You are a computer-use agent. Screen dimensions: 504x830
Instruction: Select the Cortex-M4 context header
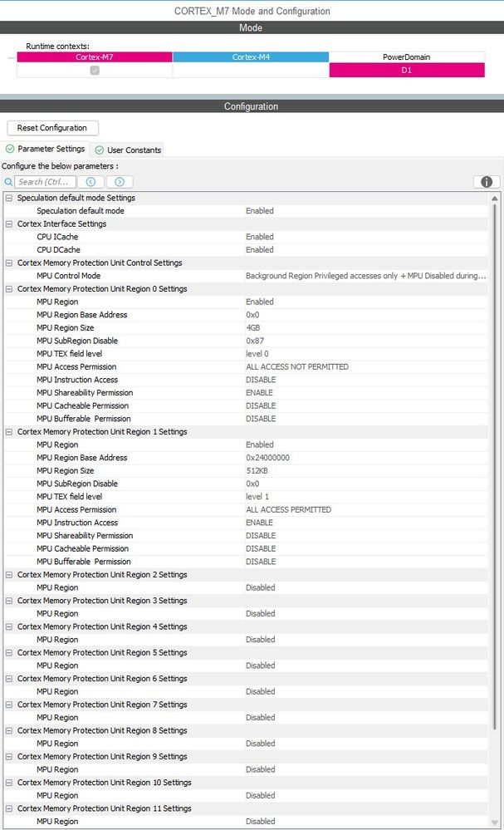tap(251, 56)
